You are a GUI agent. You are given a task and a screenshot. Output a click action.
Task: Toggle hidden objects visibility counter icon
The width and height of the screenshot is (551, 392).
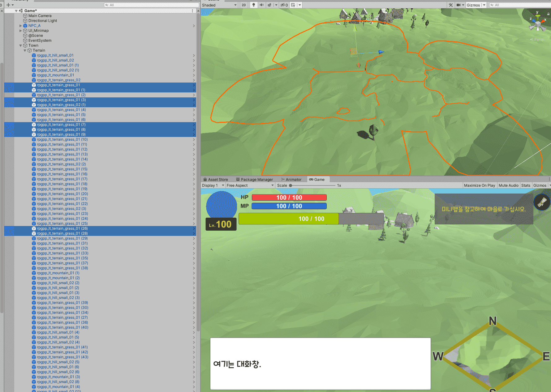[x=284, y=5]
